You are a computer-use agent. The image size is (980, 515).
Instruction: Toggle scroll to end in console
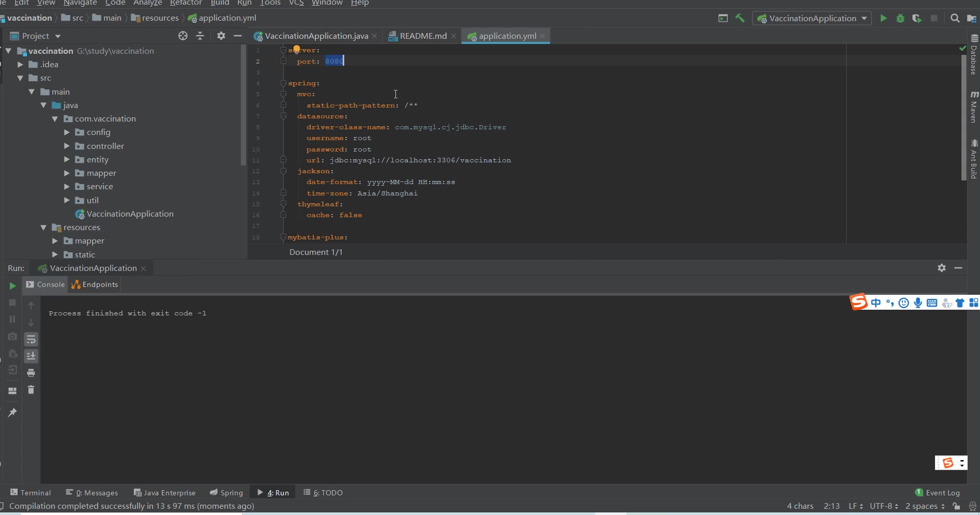[x=31, y=356]
